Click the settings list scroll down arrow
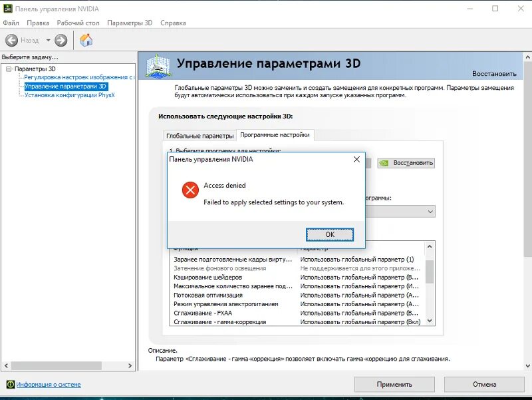This screenshot has width=532, height=400. pos(430,321)
